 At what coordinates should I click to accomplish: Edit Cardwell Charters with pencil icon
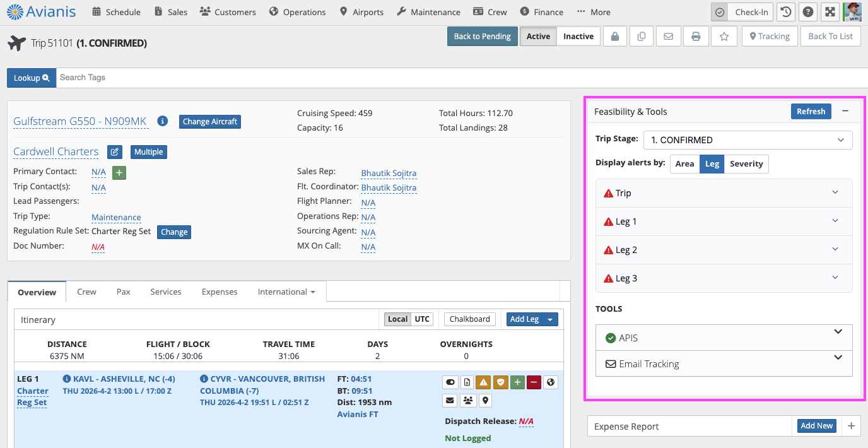[x=114, y=152]
